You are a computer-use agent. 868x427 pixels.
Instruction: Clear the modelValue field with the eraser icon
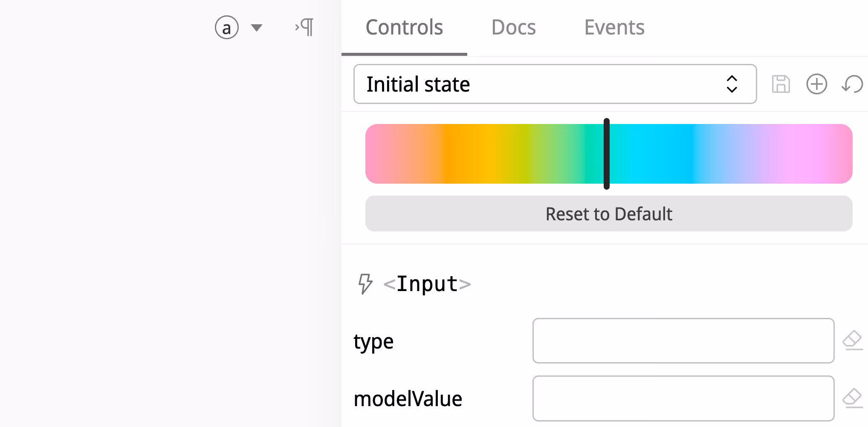tap(853, 398)
